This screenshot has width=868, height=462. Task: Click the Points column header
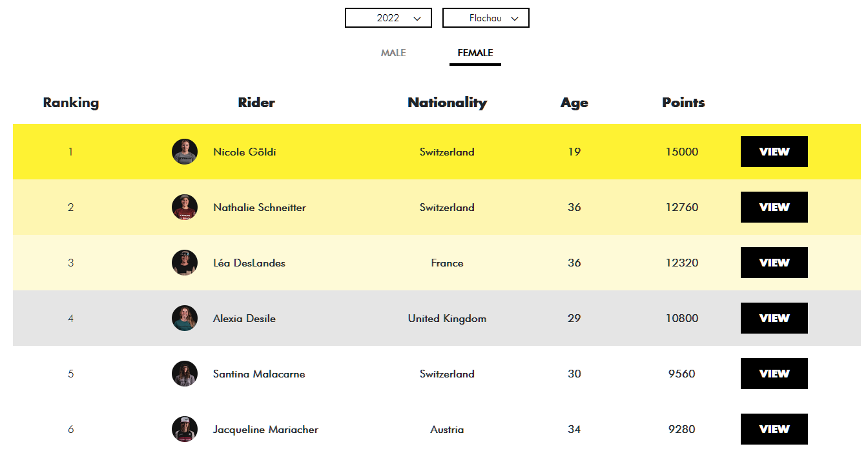point(683,103)
